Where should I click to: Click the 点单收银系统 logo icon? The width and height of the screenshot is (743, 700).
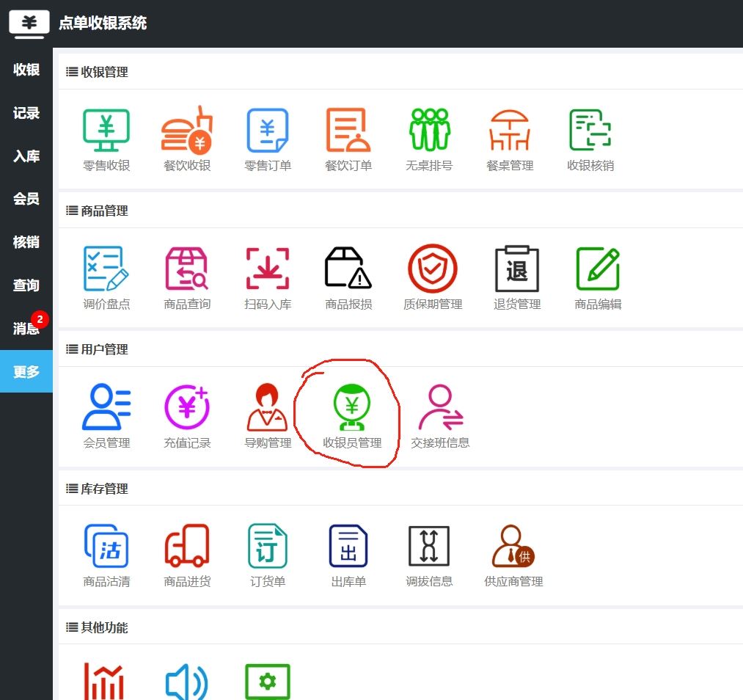point(29,23)
